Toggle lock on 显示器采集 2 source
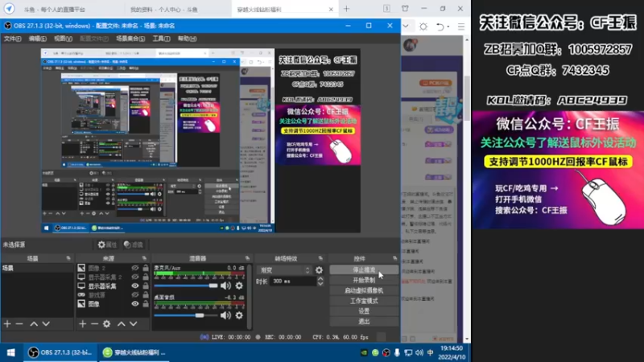Image resolution: width=644 pixels, height=362 pixels. pyautogui.click(x=146, y=277)
